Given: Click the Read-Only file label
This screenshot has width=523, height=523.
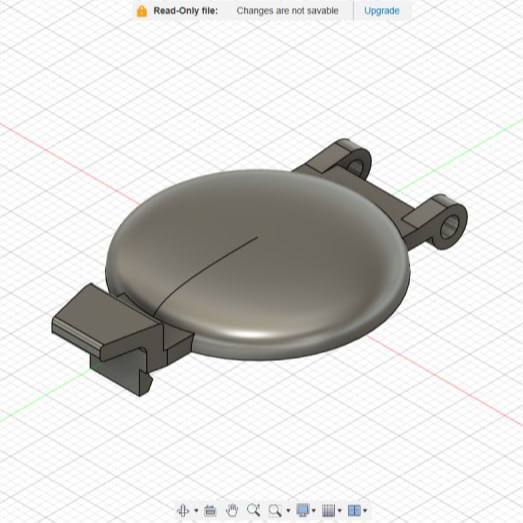Looking at the screenshot, I should coord(185,11).
